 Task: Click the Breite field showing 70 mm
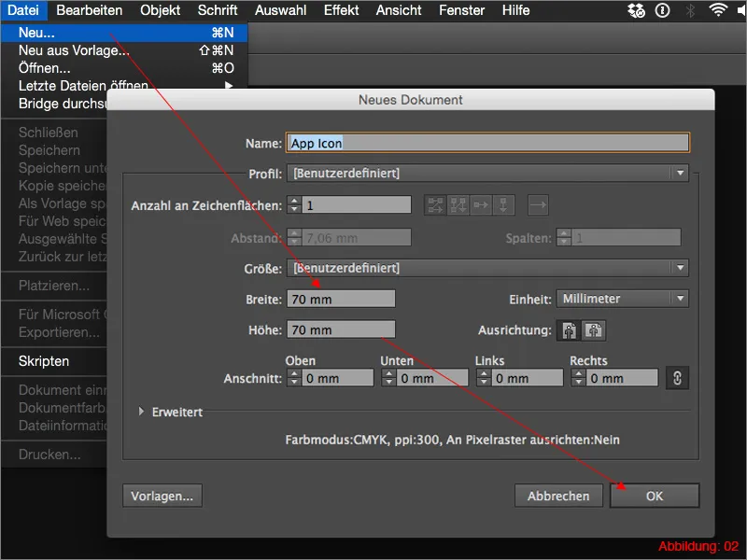click(341, 299)
